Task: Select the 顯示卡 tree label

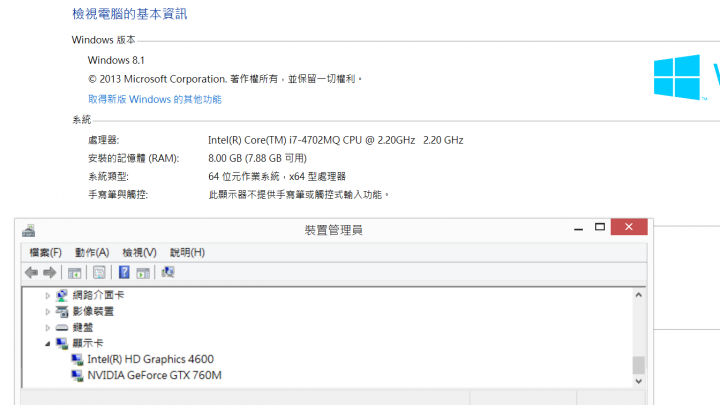Action: point(88,343)
